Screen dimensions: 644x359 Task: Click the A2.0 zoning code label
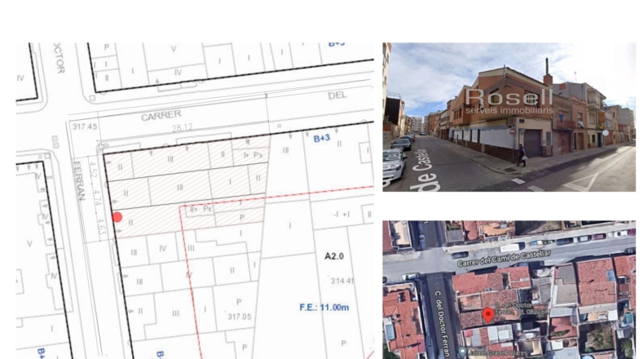[334, 256]
